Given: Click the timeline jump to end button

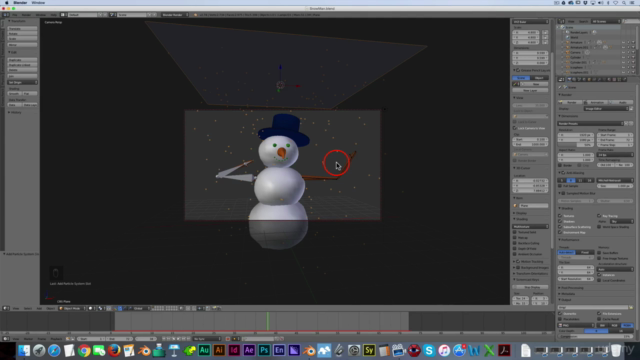Looking at the screenshot, I should click(x=189, y=339).
